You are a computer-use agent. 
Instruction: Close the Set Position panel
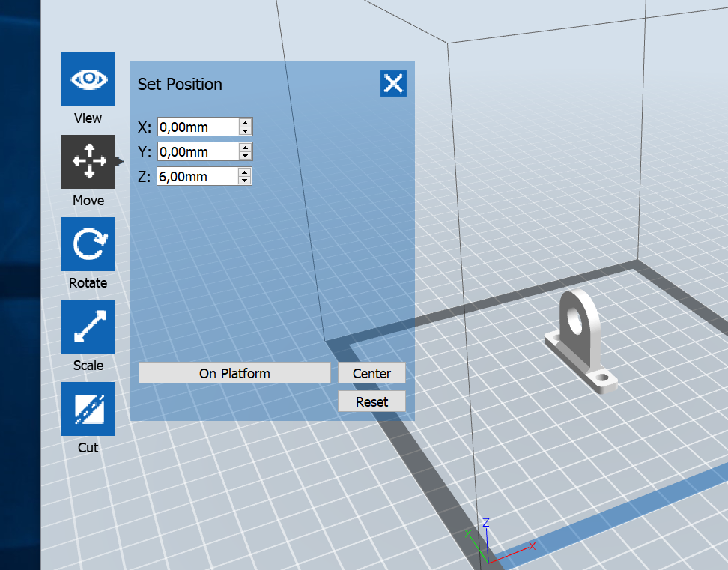point(393,83)
